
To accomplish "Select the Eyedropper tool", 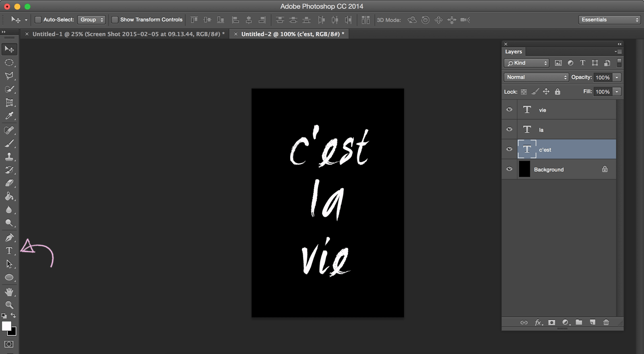I will (x=9, y=116).
